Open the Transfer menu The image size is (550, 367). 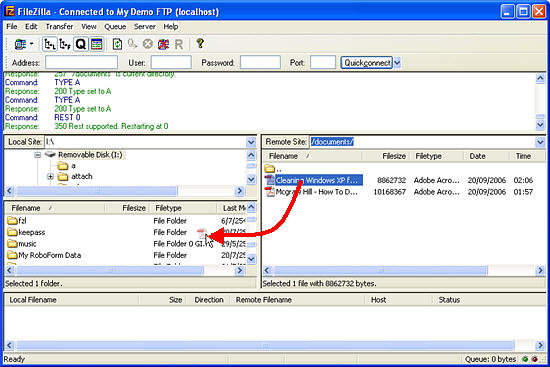click(x=59, y=27)
